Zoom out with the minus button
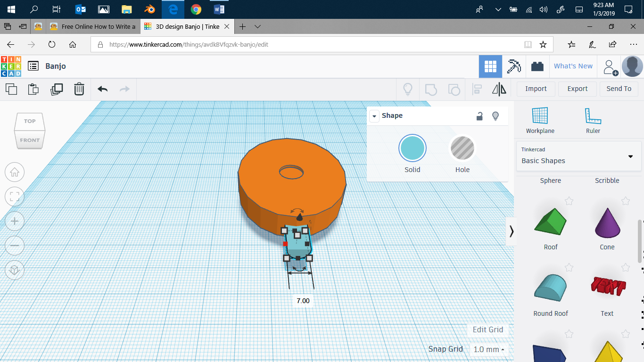Image resolution: width=644 pixels, height=362 pixels. 15,246
